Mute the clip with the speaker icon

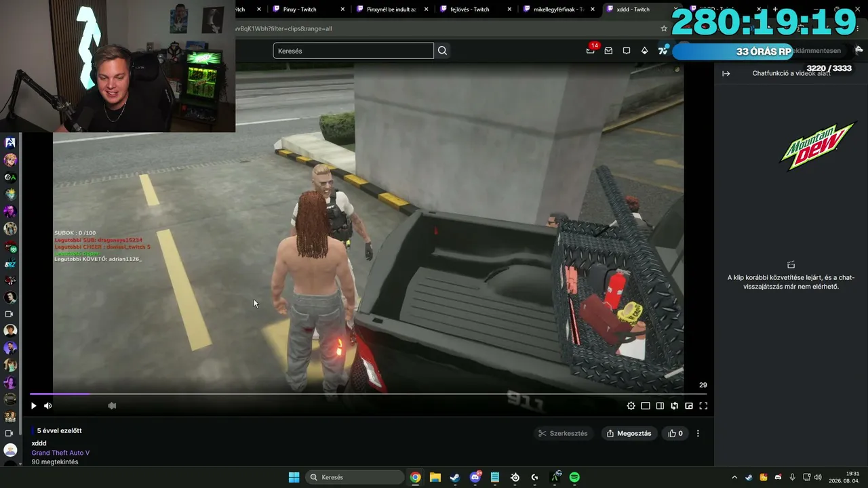(48, 406)
